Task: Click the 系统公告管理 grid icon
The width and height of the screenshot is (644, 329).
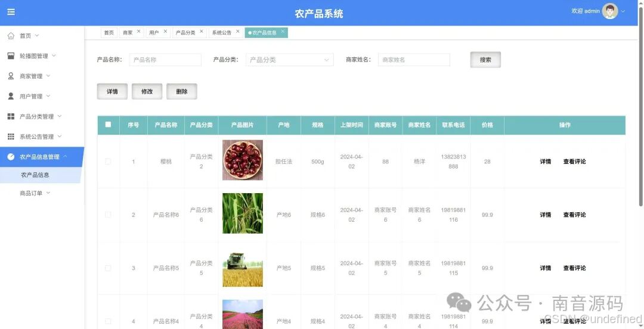Action: (11, 136)
